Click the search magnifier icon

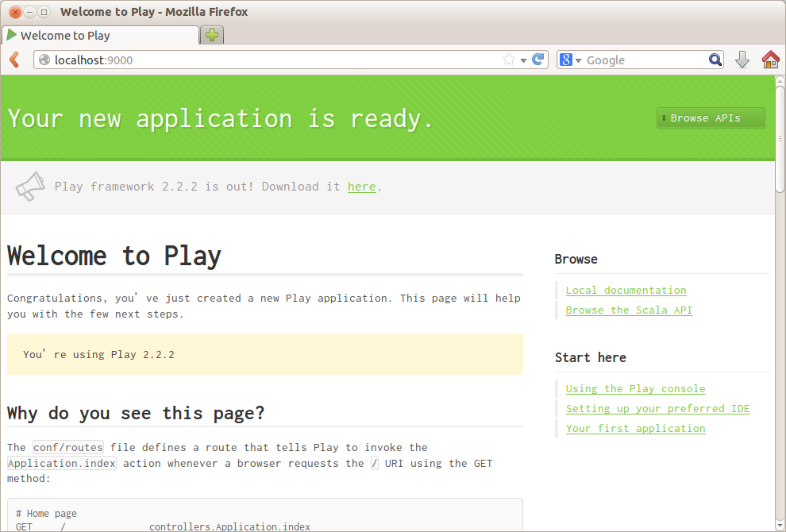[x=714, y=60]
